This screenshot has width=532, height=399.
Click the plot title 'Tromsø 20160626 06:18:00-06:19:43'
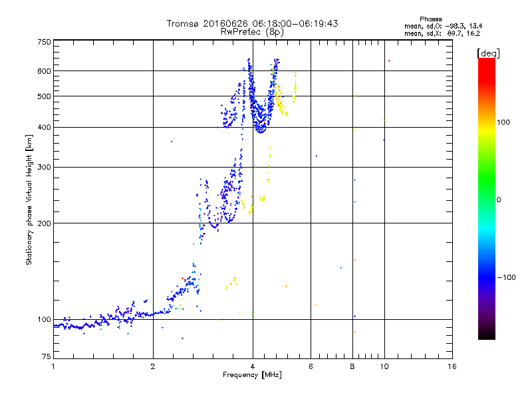pos(252,23)
